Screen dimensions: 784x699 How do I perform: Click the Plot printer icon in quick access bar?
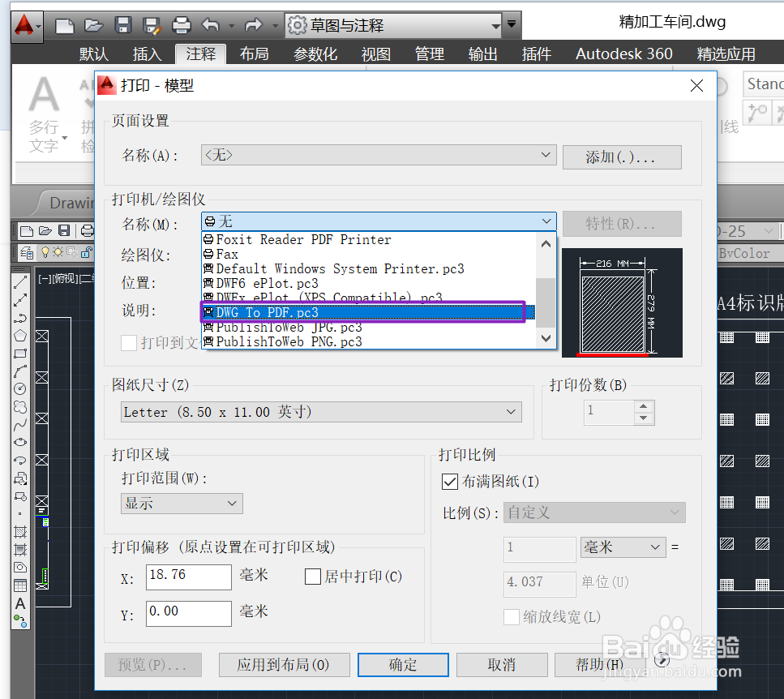coord(181,25)
